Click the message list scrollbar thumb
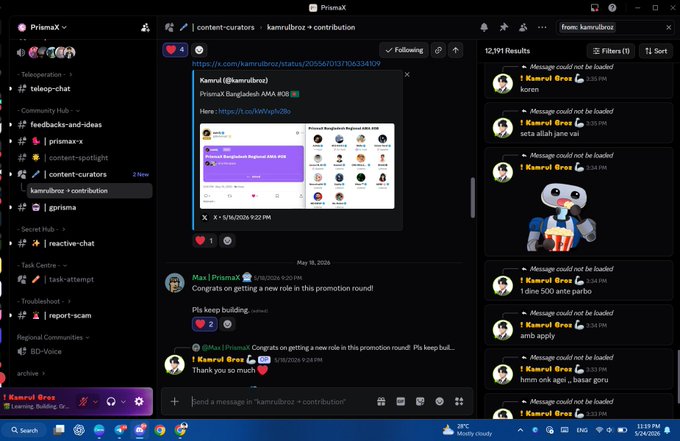The image size is (680, 441). coord(472,197)
